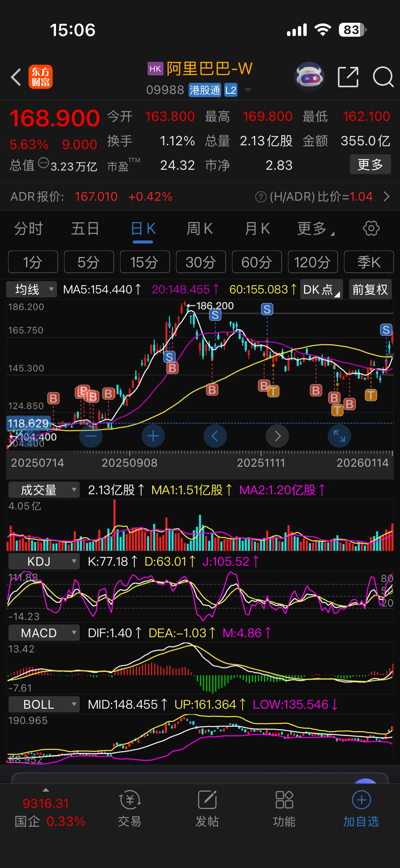Tap the DIF:1.40 readout
The image size is (400, 868).
[x=114, y=633]
